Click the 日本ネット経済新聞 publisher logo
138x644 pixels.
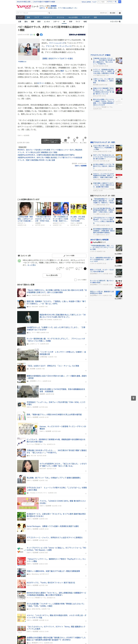pyautogui.click(x=77, y=35)
